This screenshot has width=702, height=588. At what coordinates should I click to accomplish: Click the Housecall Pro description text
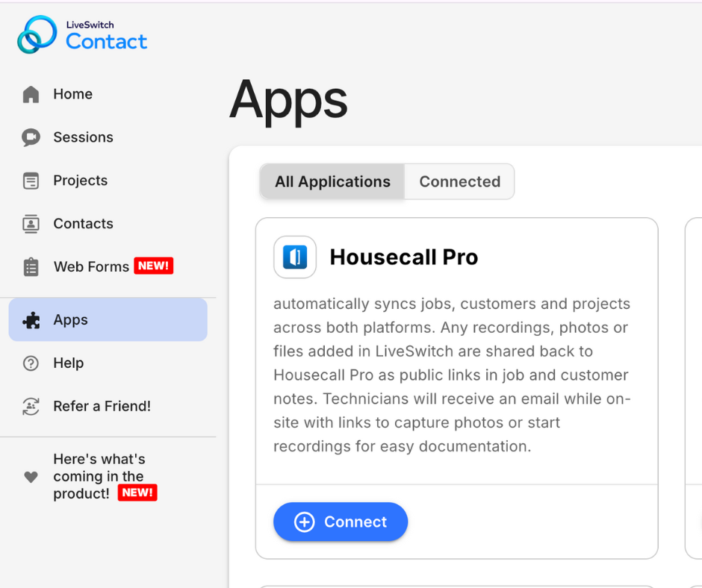pyautogui.click(x=452, y=375)
